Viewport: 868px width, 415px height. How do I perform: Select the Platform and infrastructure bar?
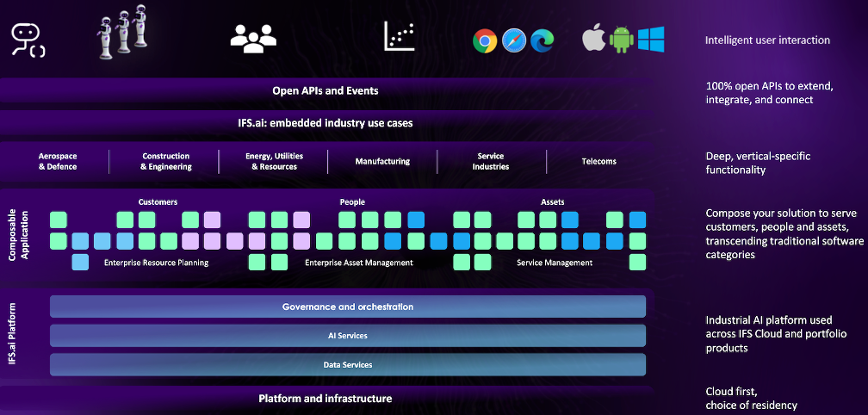tap(325, 399)
